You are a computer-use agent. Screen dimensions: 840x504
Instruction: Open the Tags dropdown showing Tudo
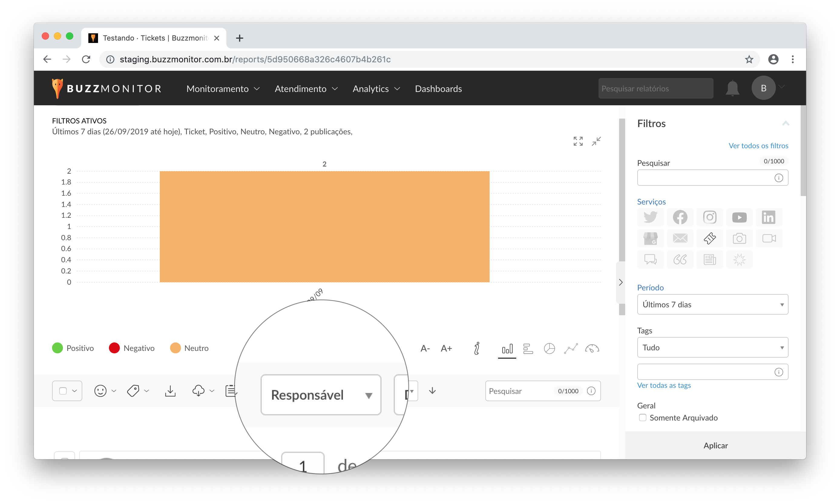coord(712,347)
